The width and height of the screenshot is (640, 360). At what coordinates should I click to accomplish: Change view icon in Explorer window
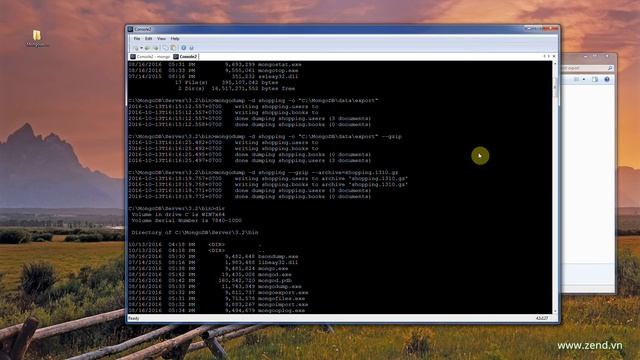click(577, 79)
